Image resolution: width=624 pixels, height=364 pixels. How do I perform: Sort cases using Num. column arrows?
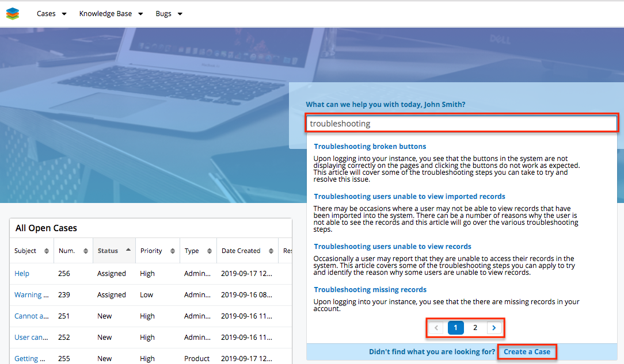click(x=86, y=251)
